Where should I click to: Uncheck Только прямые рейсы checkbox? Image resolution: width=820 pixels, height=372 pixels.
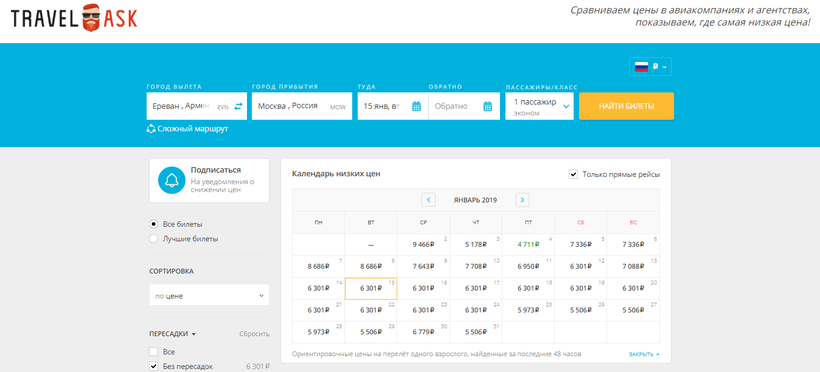tap(573, 174)
